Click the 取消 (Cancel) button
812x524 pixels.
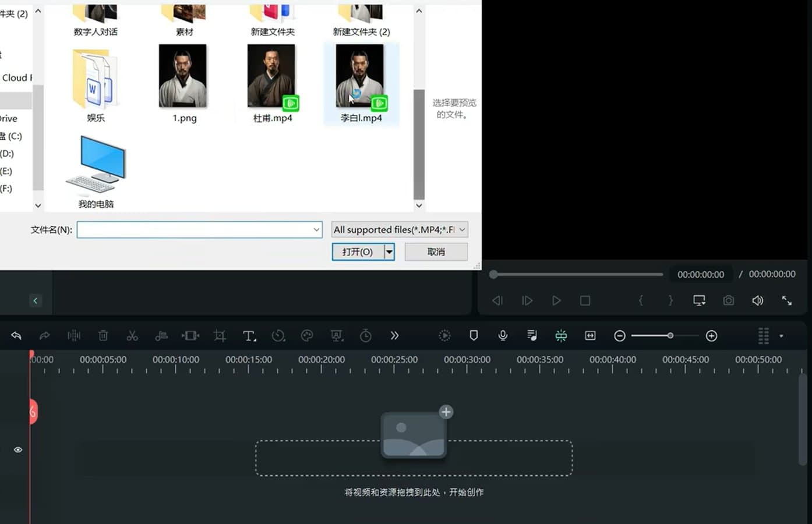(x=436, y=252)
